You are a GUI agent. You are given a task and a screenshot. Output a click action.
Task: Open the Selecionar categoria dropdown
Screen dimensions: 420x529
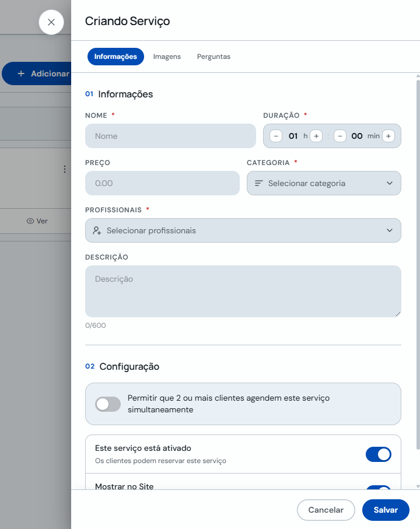324,183
